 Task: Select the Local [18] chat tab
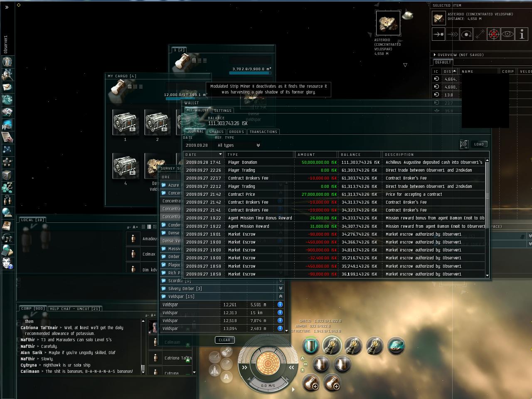32,220
